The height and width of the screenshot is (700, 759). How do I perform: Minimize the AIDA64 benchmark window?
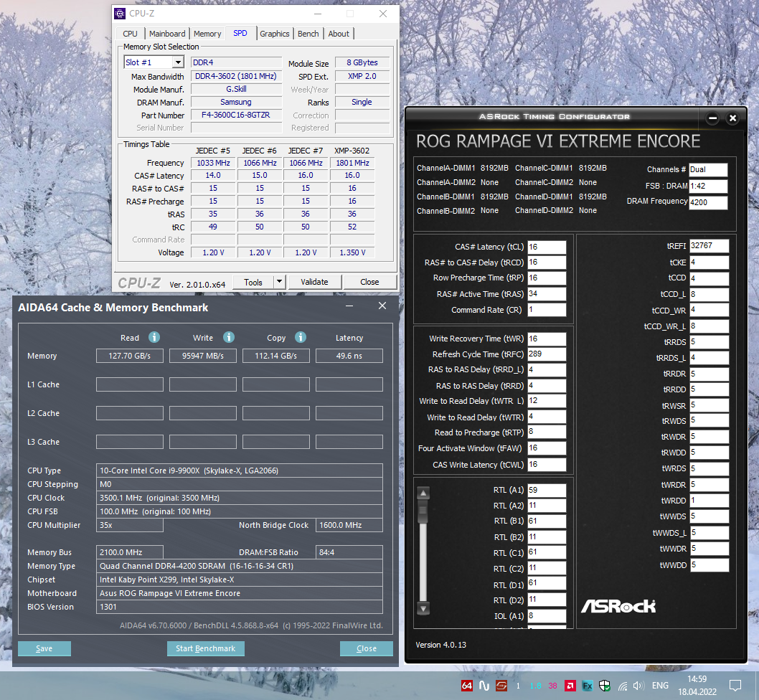[x=349, y=306]
